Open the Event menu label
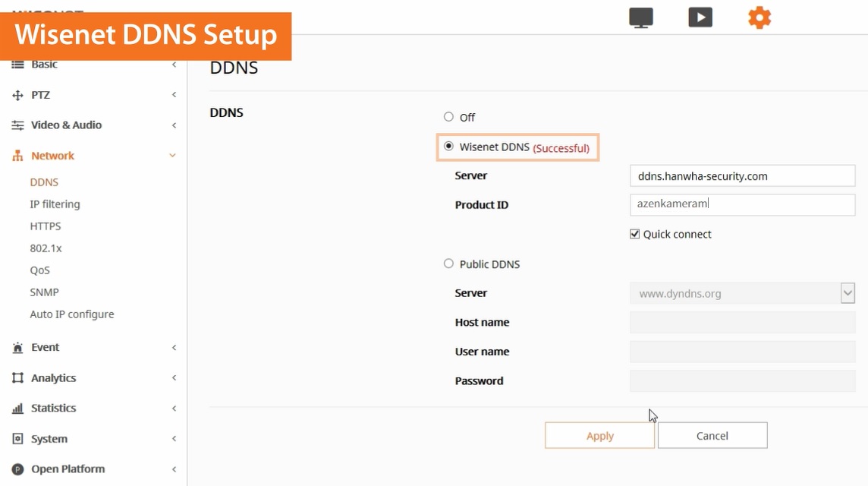The image size is (868, 486). click(45, 348)
